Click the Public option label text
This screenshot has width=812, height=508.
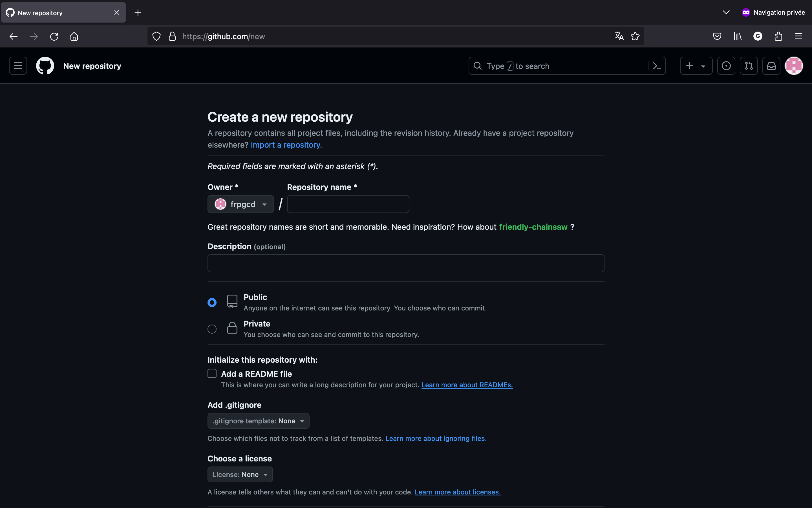tap(255, 297)
